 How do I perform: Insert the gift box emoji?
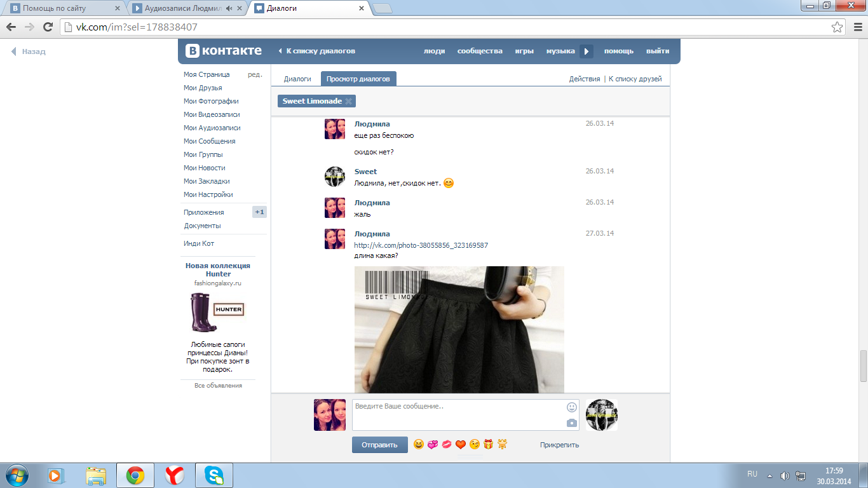[x=488, y=445]
